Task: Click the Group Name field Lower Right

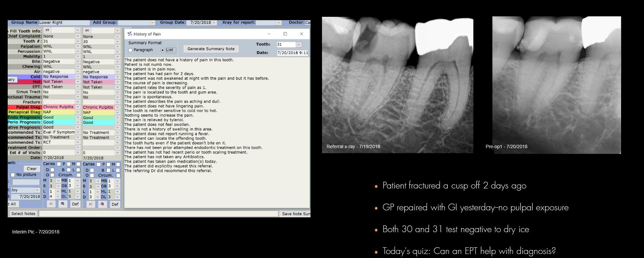Action: coord(64,23)
